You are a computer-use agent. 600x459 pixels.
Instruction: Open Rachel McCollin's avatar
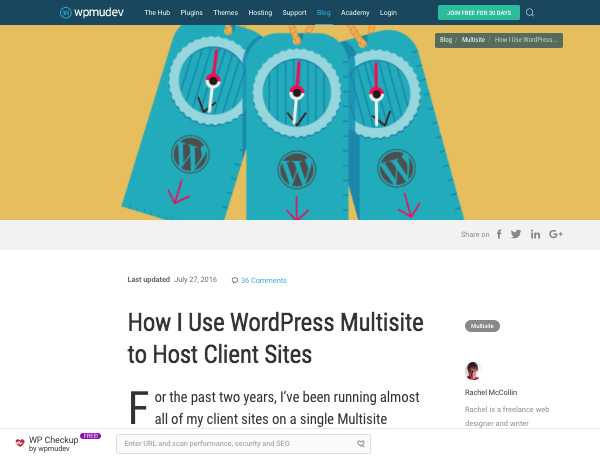(x=473, y=371)
